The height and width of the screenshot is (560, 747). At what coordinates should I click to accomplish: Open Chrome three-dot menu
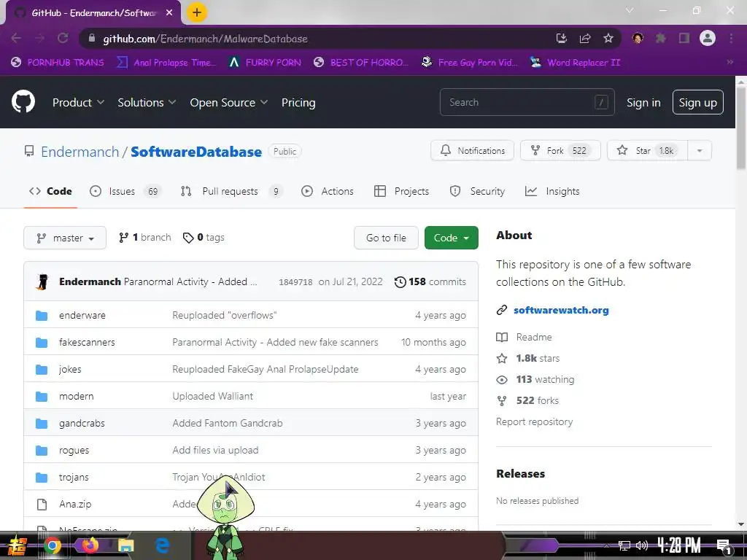pos(731,38)
